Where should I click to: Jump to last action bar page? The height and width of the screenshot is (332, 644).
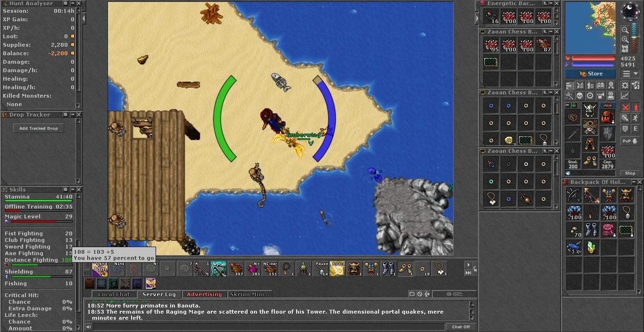click(468, 273)
